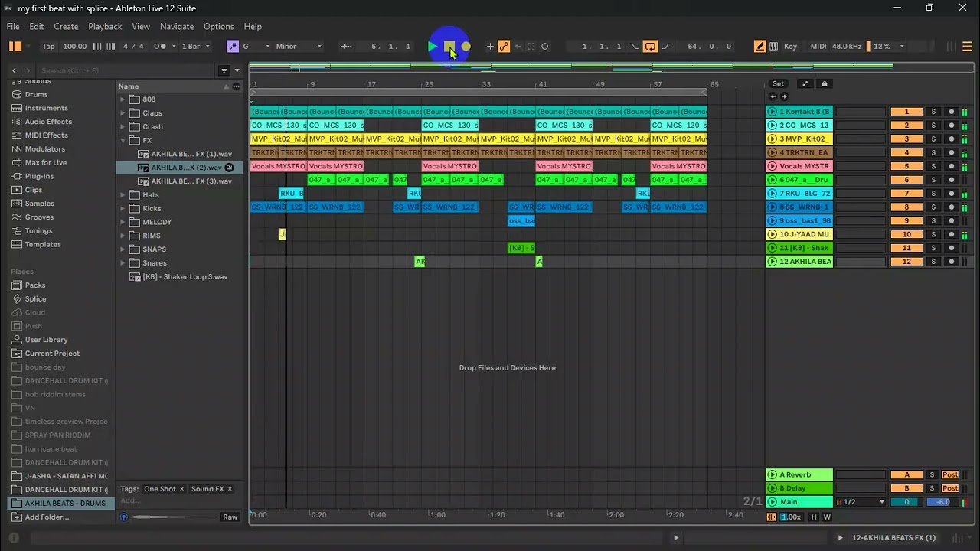Expand the Kicks folder

pos(122,208)
